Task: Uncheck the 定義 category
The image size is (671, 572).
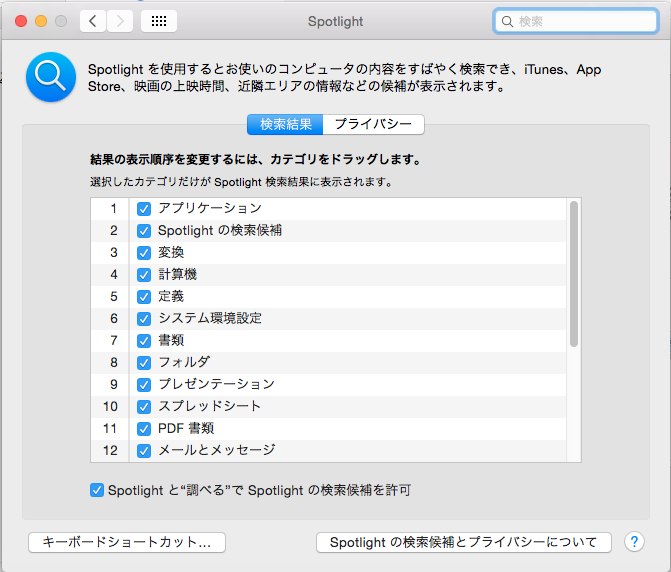Action: pos(144,297)
